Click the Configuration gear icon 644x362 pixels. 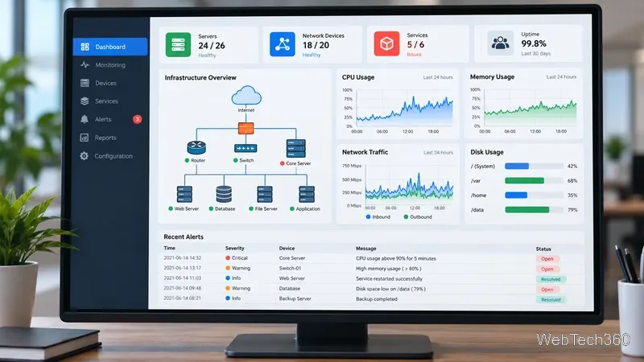click(85, 156)
